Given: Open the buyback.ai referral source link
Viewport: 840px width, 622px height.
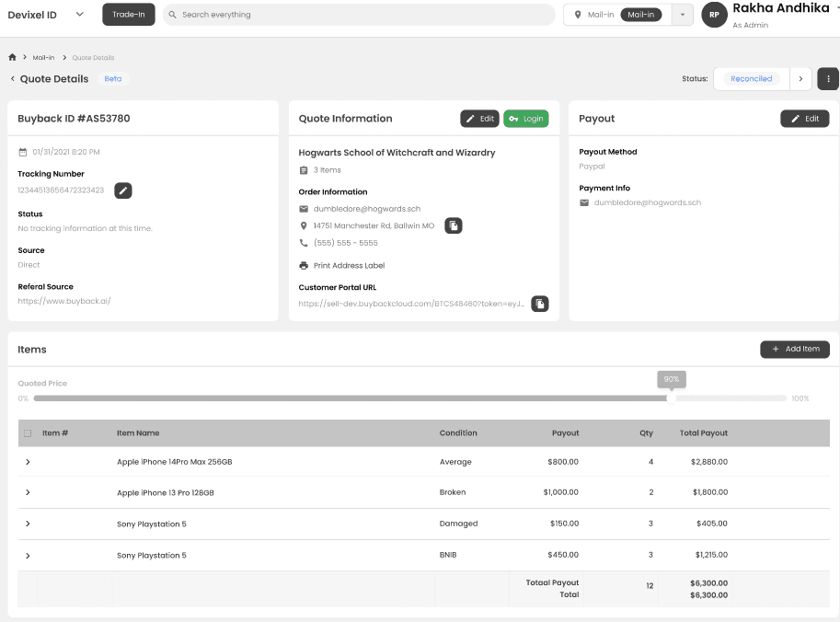Looking at the screenshot, I should click(x=64, y=301).
